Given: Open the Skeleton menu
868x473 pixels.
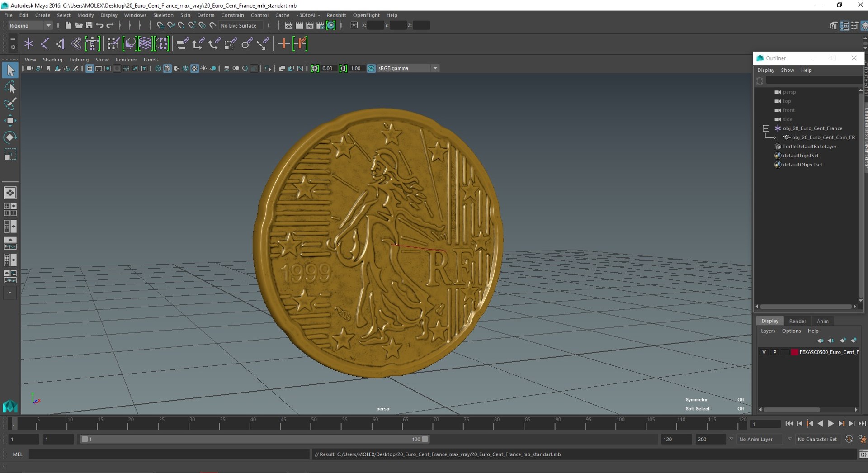Looking at the screenshot, I should tap(163, 15).
